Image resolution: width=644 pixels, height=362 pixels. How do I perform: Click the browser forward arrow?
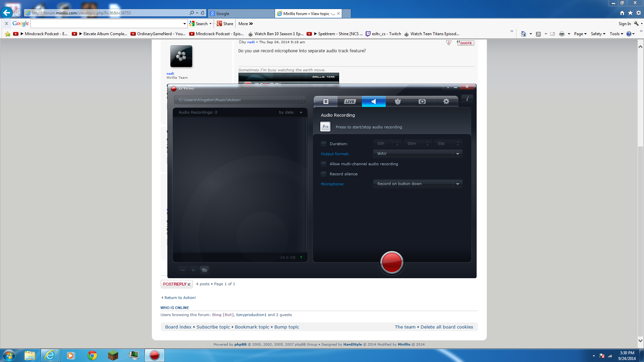pyautogui.click(x=18, y=13)
